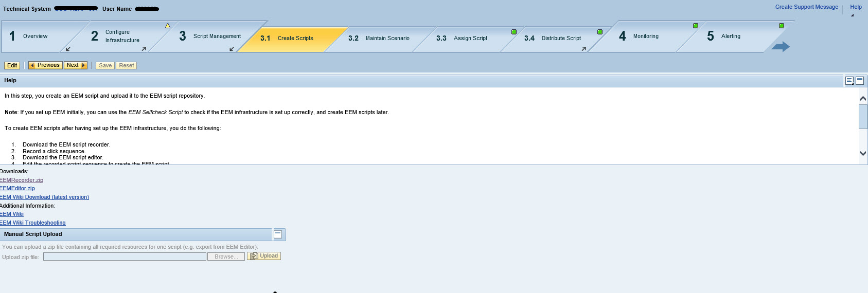Screen dimensions: 868x293
Task: Click the User Name label
Action: 117,9
